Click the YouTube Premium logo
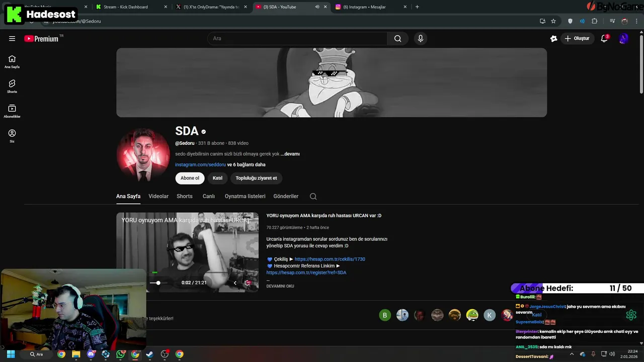644x362 pixels. (41, 39)
